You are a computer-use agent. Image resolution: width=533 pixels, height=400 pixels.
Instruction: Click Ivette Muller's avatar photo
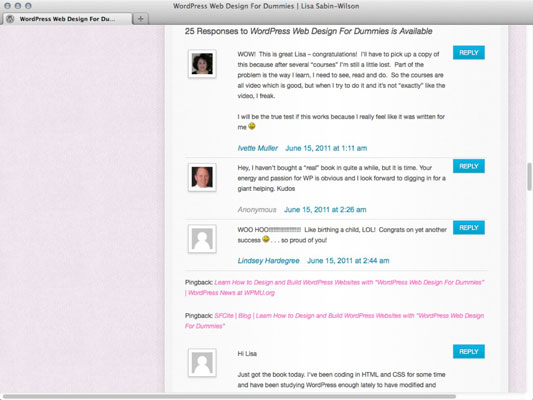point(202,64)
